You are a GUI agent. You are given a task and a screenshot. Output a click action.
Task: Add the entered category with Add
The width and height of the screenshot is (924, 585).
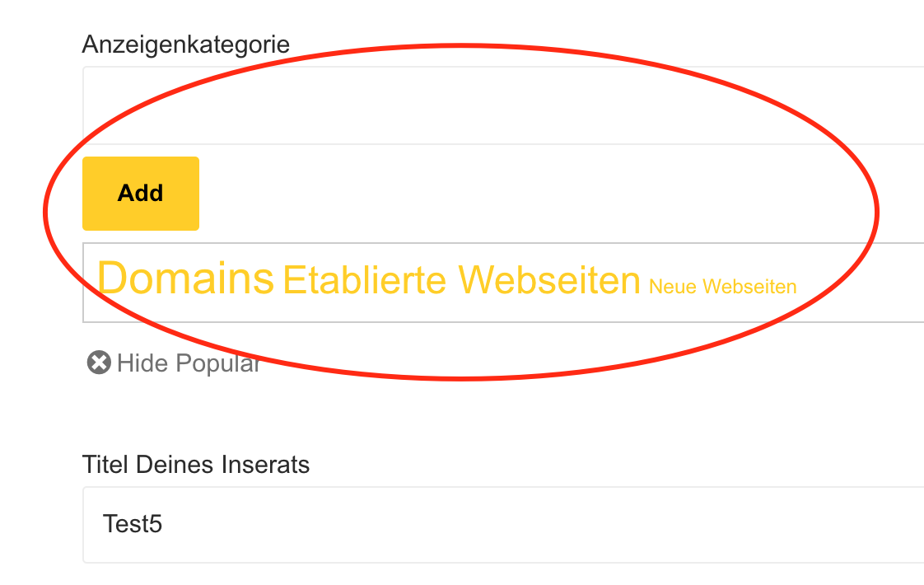coord(141,194)
